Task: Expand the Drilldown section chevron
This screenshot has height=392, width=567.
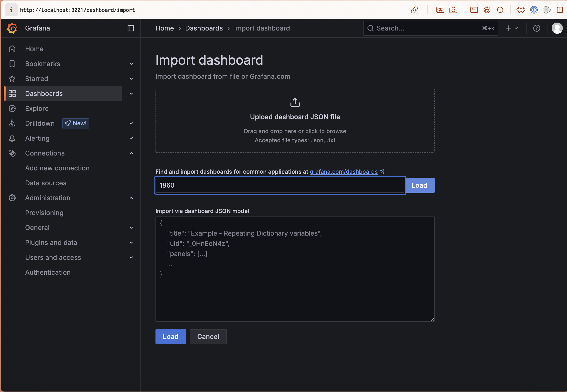Action: coord(131,123)
